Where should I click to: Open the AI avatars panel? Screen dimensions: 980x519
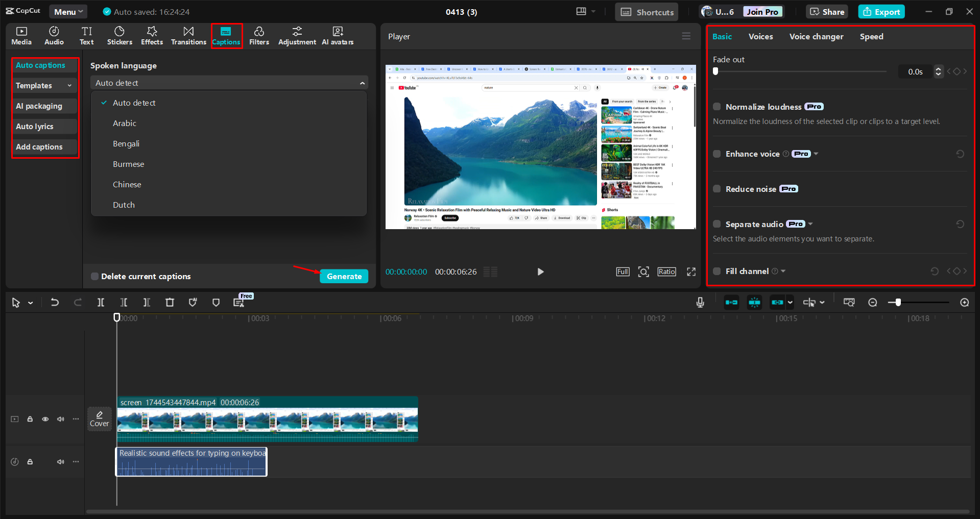[x=338, y=35]
